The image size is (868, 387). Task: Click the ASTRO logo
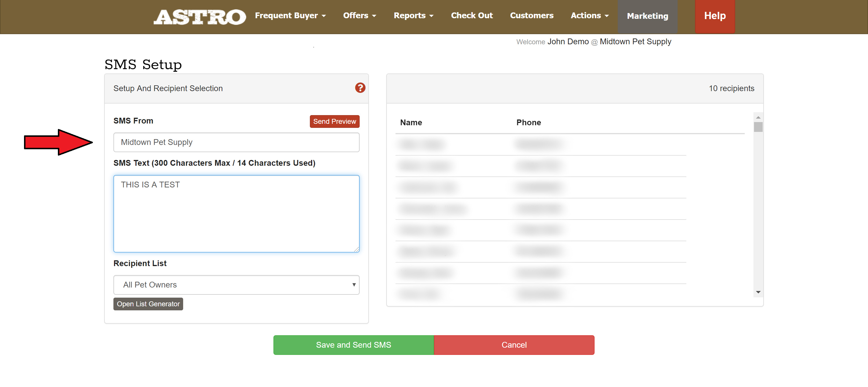(199, 16)
